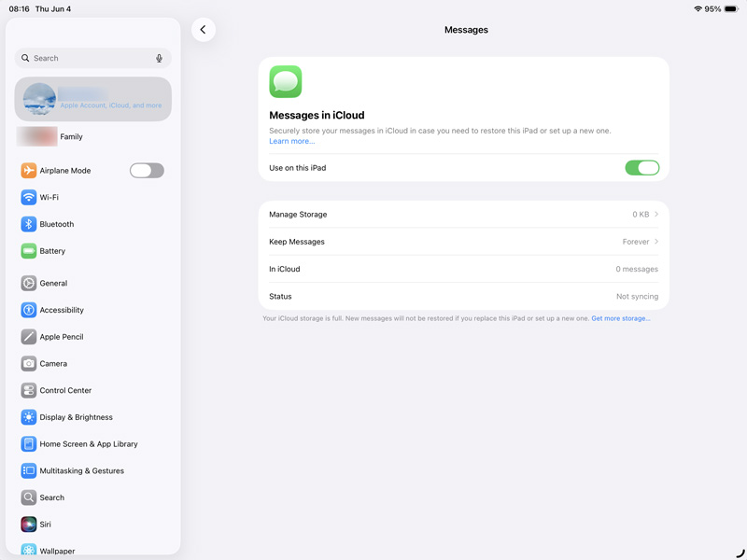Tap the microphone dictation icon in search
The height and width of the screenshot is (560, 747).
click(159, 58)
